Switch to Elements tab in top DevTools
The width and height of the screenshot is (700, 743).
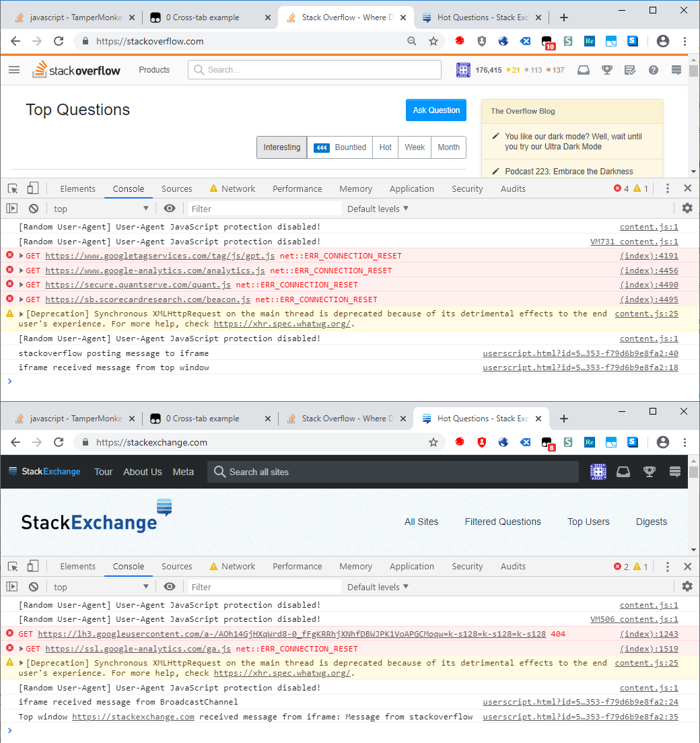pos(77,188)
